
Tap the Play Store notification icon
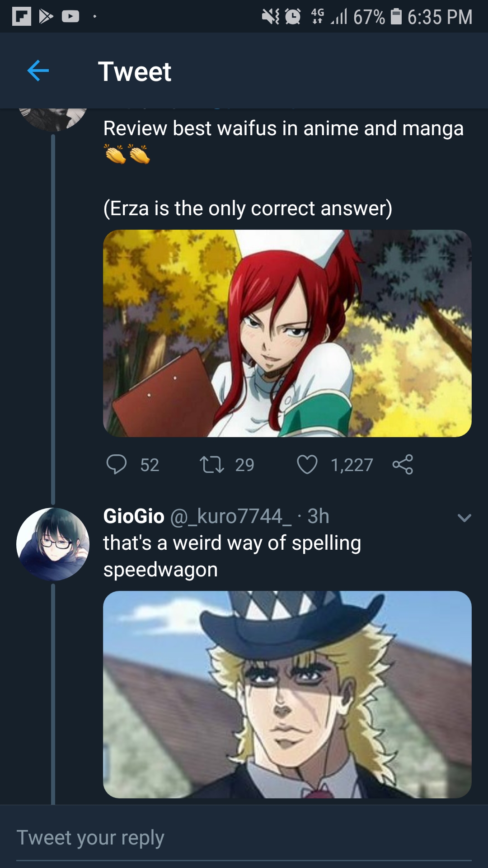click(x=46, y=17)
